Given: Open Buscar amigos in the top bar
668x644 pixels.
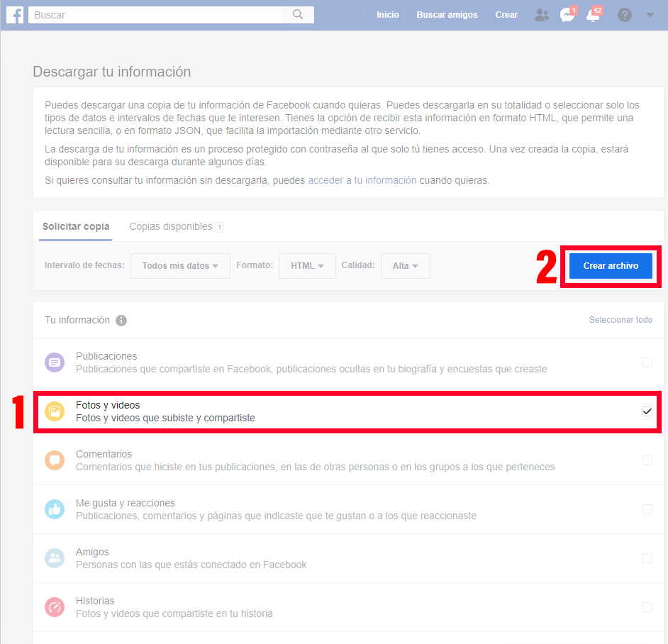Looking at the screenshot, I should coord(447,15).
